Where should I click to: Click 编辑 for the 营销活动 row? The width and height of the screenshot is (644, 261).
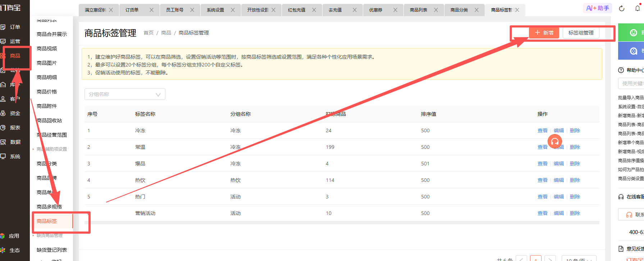[558, 213]
